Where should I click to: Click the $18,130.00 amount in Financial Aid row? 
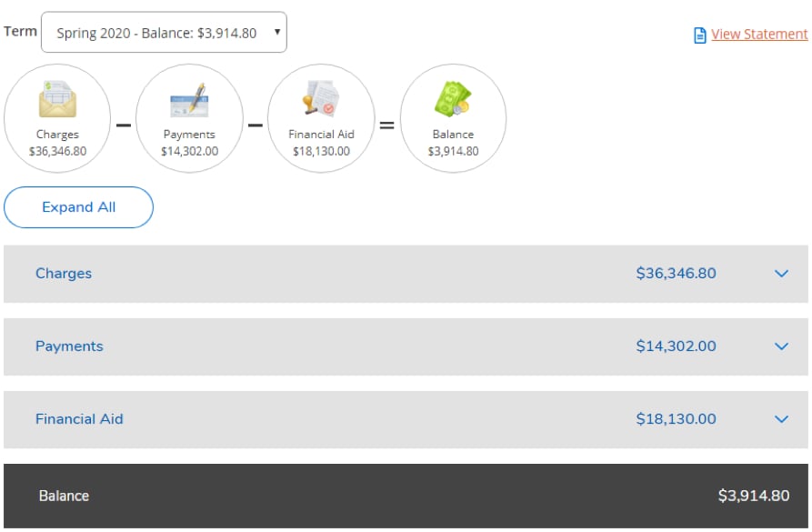(x=677, y=419)
